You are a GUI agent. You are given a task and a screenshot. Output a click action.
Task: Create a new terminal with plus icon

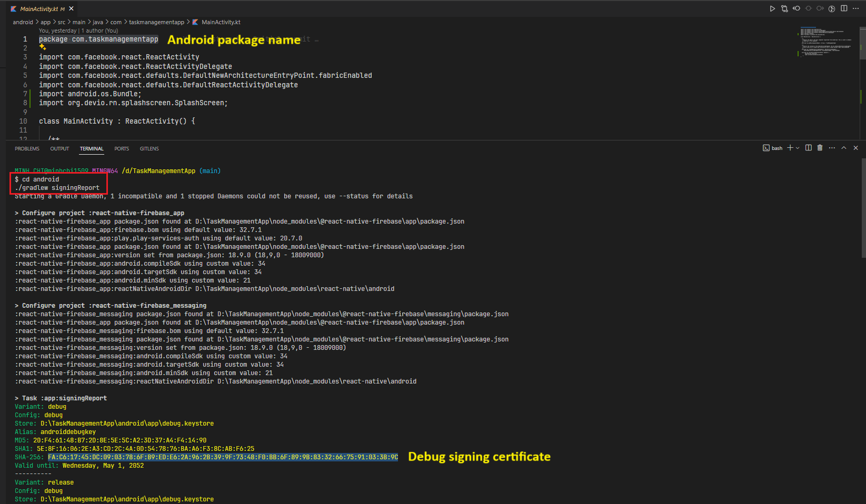(790, 148)
